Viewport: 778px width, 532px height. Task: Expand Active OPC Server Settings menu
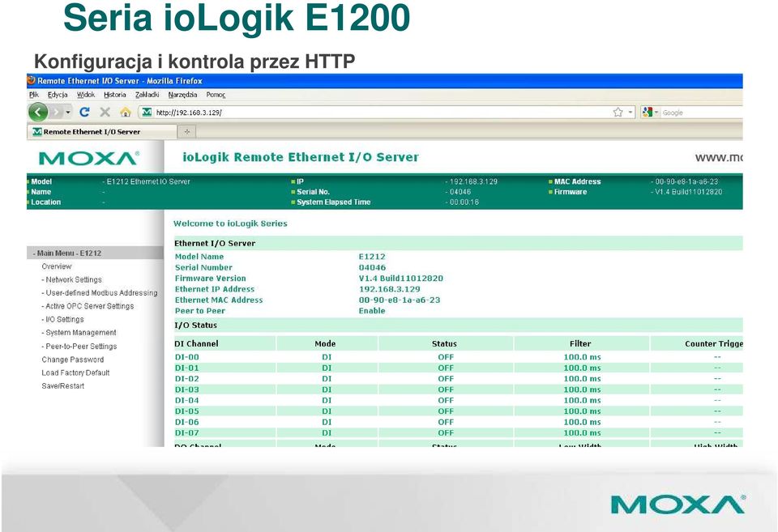click(89, 306)
